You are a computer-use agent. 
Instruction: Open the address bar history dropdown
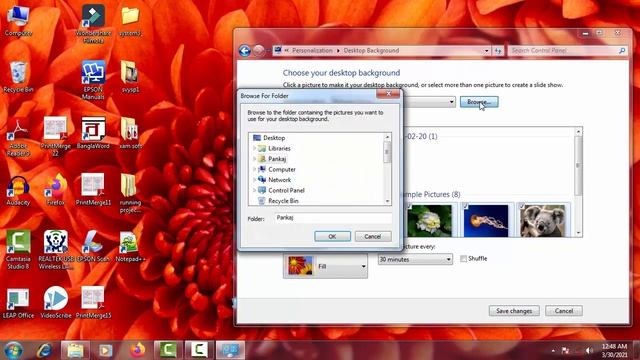tap(487, 51)
